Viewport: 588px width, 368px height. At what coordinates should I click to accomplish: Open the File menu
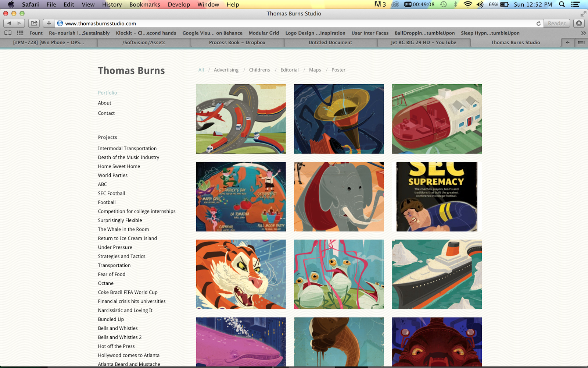(51, 4)
